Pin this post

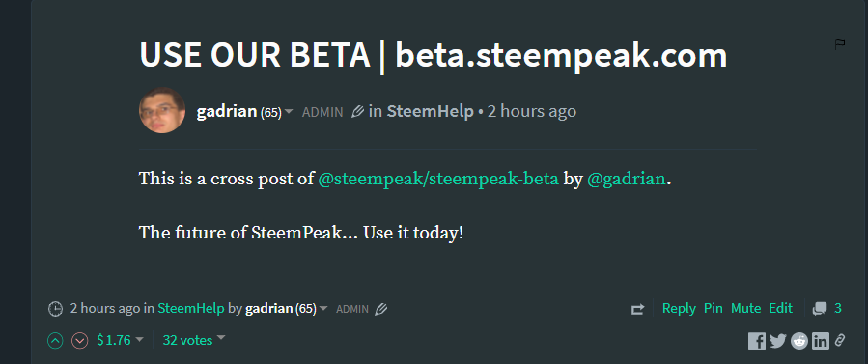[713, 308]
